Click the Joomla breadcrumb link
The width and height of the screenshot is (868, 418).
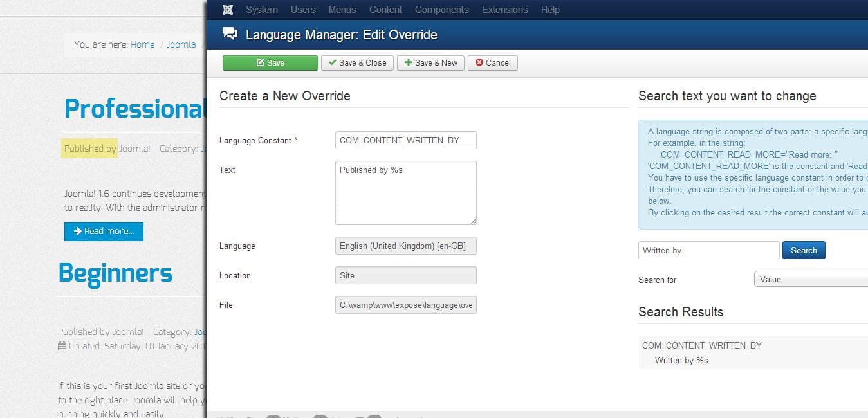tap(181, 44)
